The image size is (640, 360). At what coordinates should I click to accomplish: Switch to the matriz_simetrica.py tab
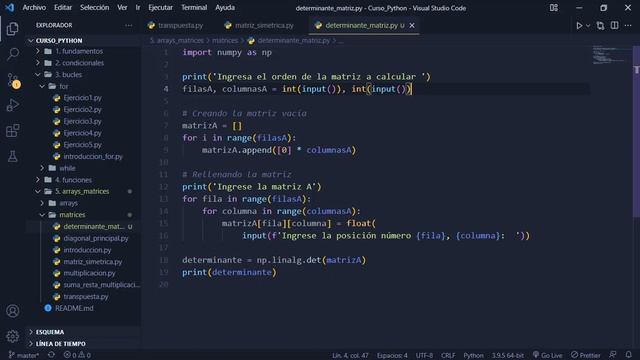(259, 25)
